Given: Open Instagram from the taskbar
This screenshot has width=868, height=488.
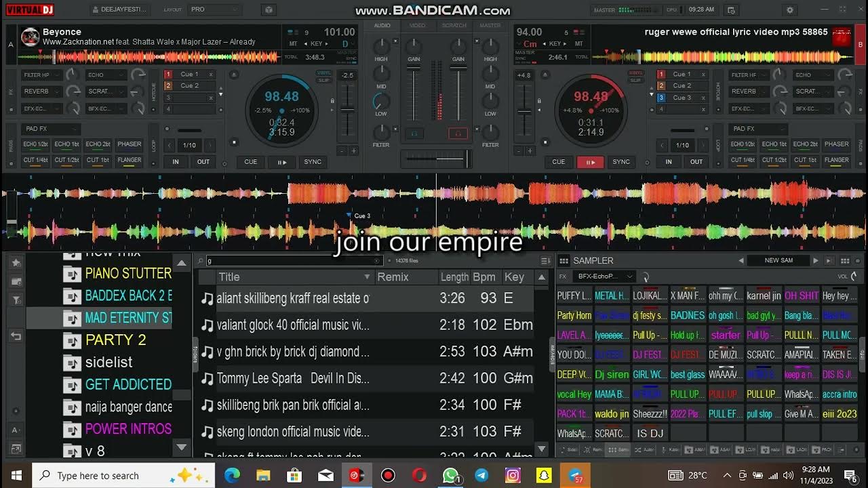Looking at the screenshot, I should tap(513, 476).
